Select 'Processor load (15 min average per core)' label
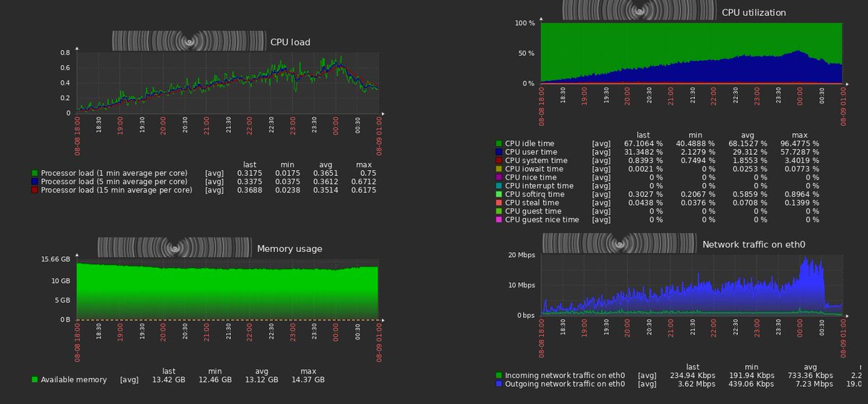868x404 pixels. (116, 190)
